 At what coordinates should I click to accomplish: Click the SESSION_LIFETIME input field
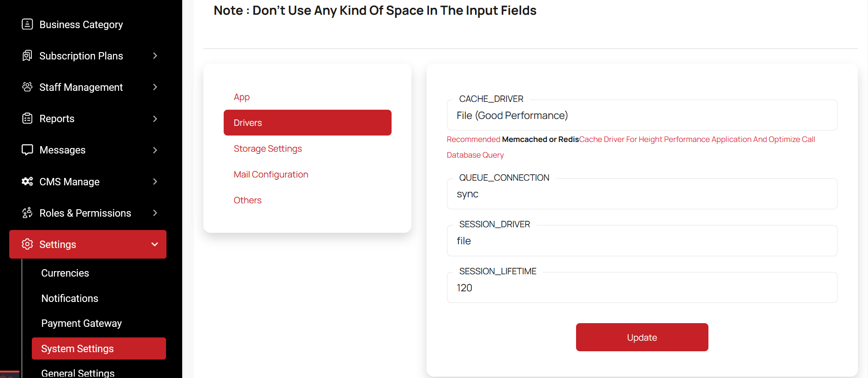click(x=642, y=288)
